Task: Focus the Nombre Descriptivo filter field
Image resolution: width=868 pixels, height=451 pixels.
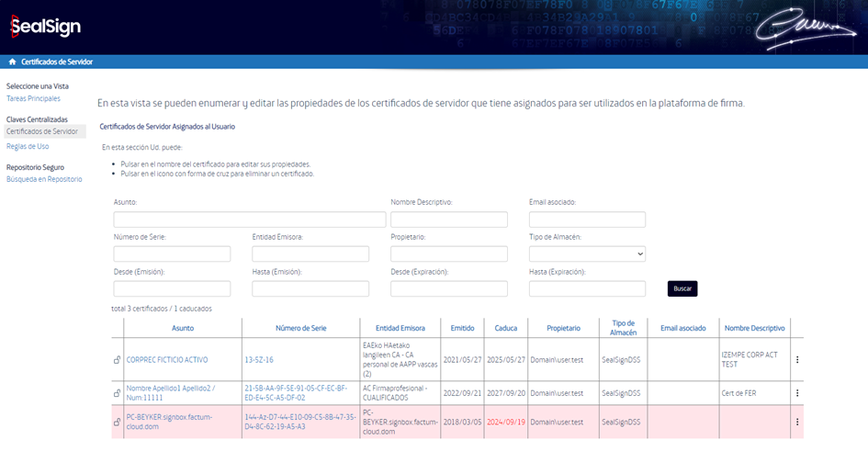Action: [x=449, y=220]
